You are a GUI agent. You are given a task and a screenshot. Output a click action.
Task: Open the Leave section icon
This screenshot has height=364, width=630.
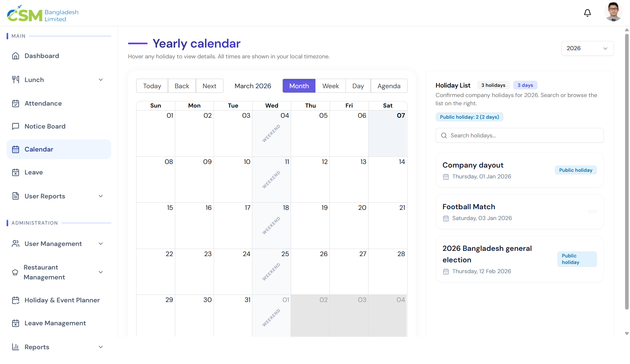coord(16,172)
